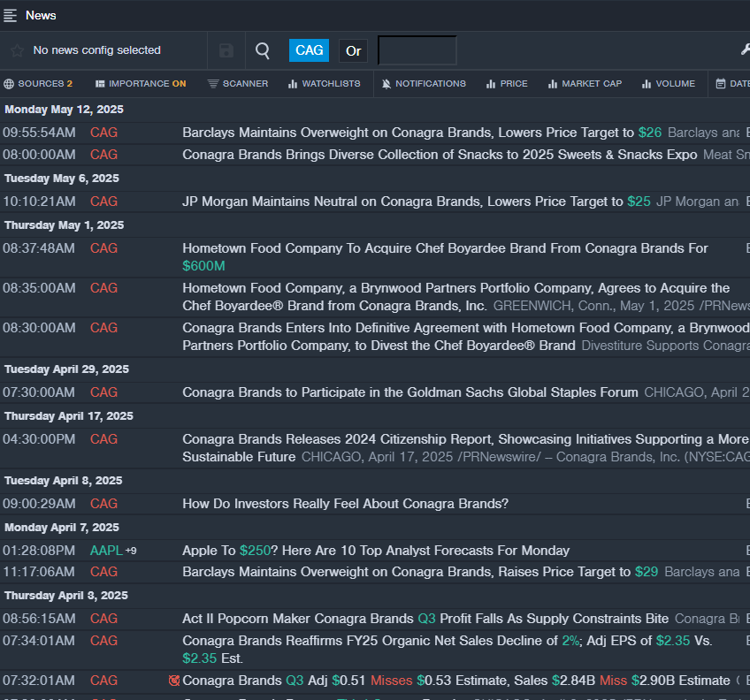Open How Do Investors Really Feel headline
750x700 pixels.
click(345, 504)
